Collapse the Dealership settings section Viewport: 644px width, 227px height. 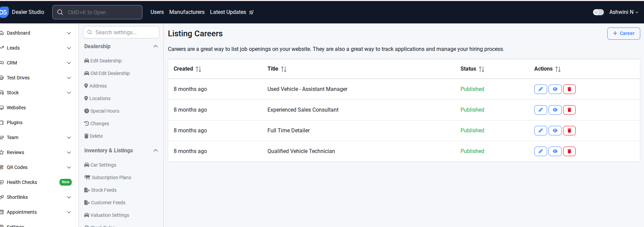coord(156,46)
